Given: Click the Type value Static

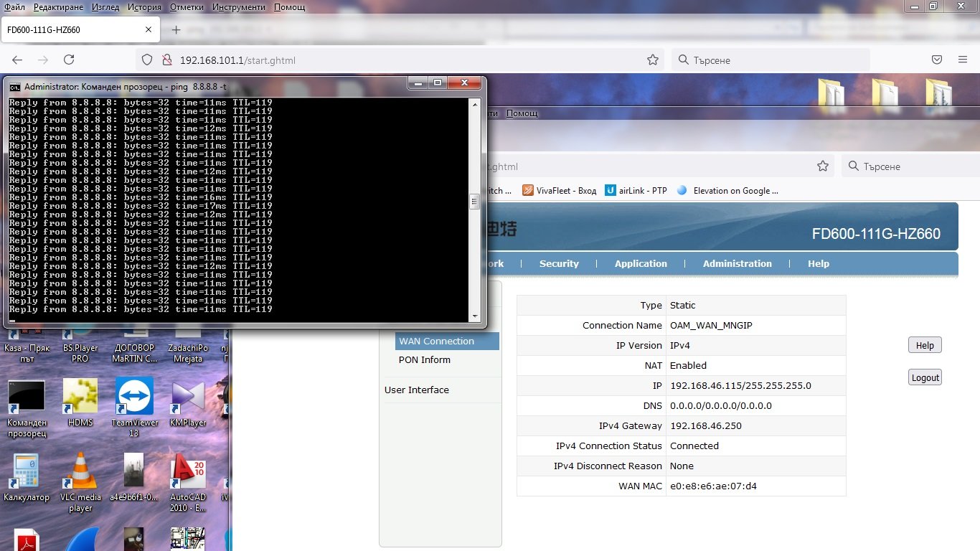Looking at the screenshot, I should click(x=683, y=305).
